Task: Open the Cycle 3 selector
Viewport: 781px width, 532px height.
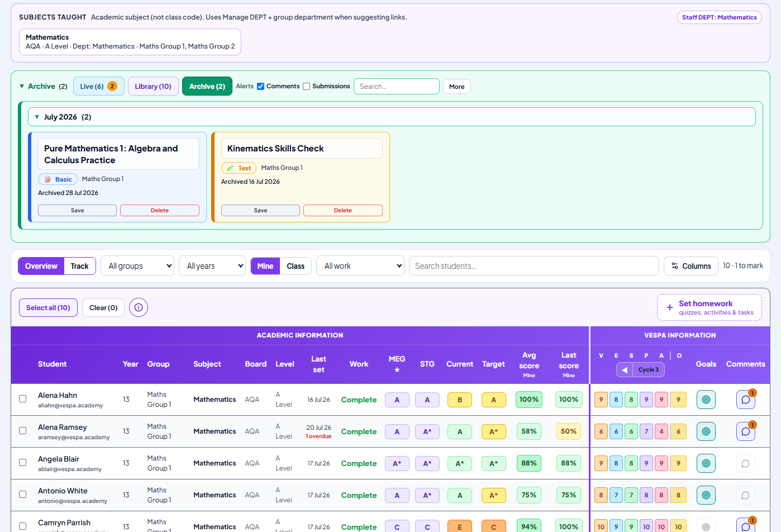Action: [x=649, y=370]
